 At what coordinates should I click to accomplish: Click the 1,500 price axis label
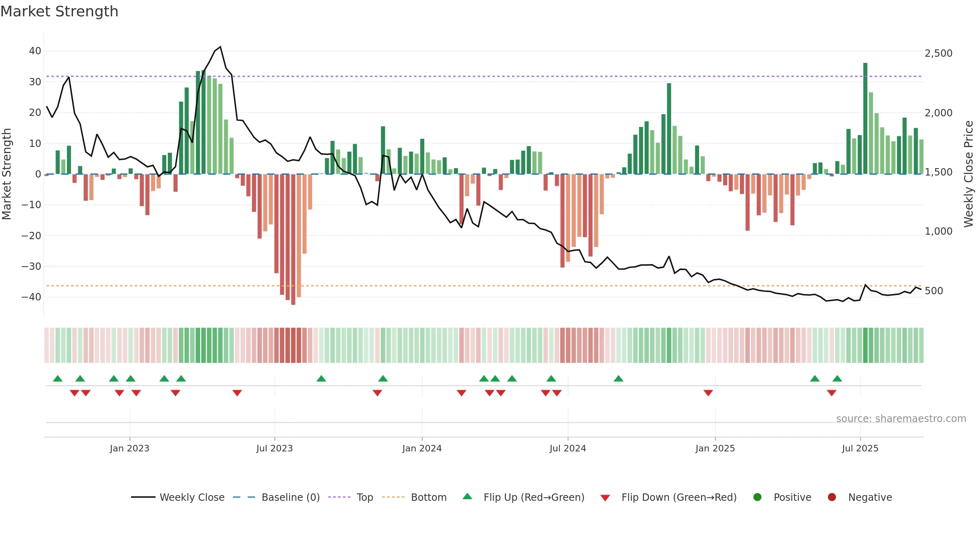(x=938, y=172)
